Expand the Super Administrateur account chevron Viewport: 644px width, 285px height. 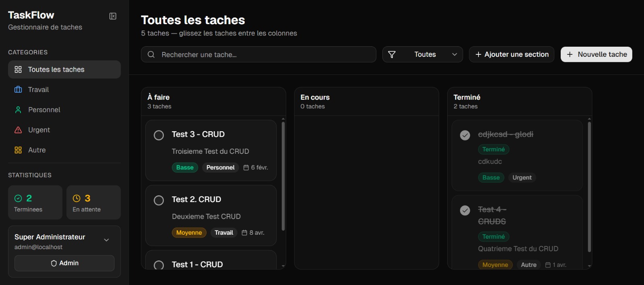pyautogui.click(x=106, y=240)
